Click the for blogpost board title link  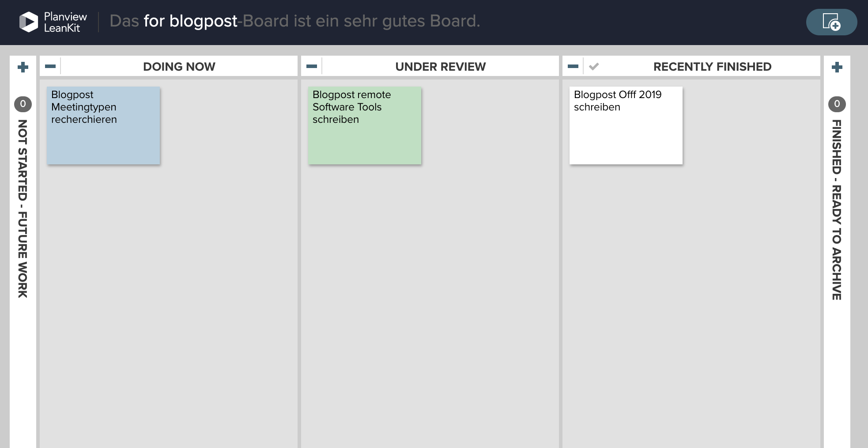coord(191,21)
